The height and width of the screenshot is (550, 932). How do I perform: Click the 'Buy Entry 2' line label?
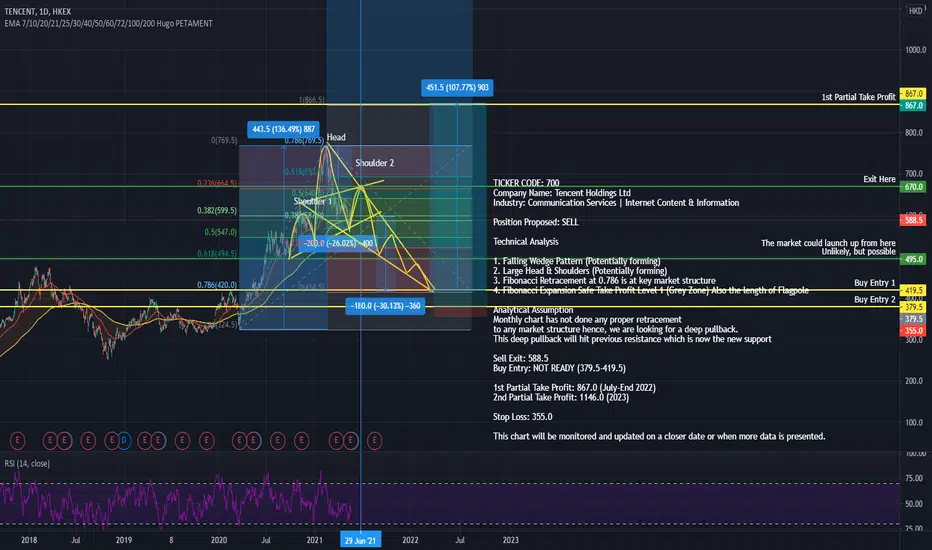pos(874,300)
